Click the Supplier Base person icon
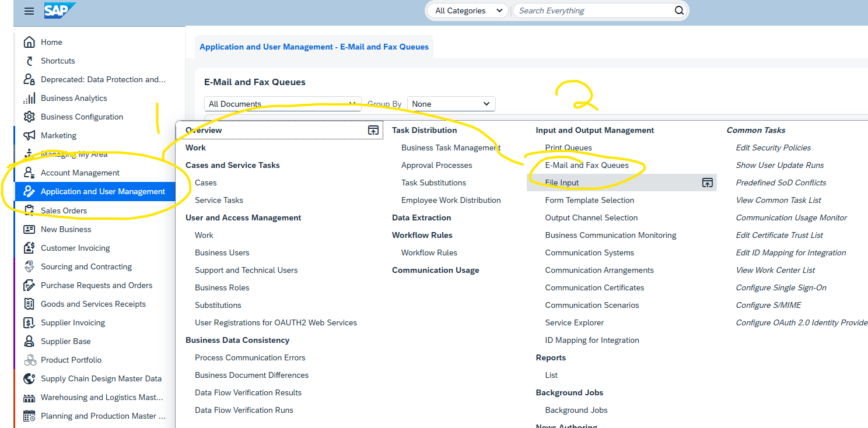This screenshot has height=428, width=868. pyautogui.click(x=29, y=341)
